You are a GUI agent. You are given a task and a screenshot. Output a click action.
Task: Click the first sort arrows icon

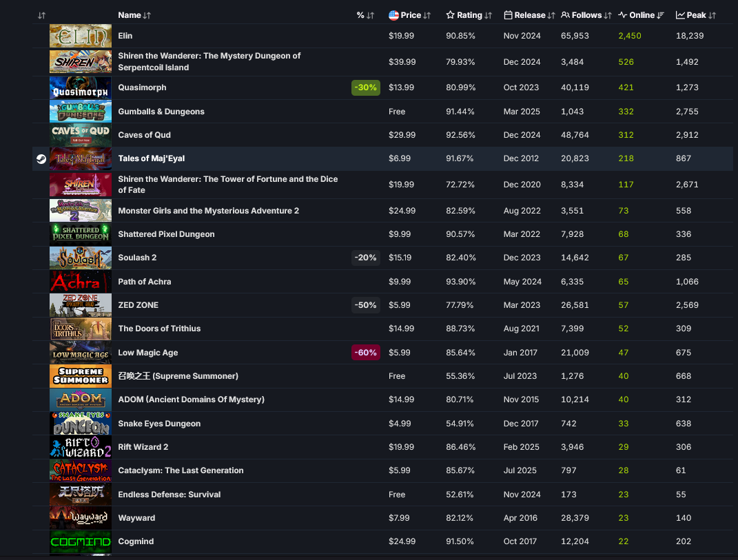41,16
